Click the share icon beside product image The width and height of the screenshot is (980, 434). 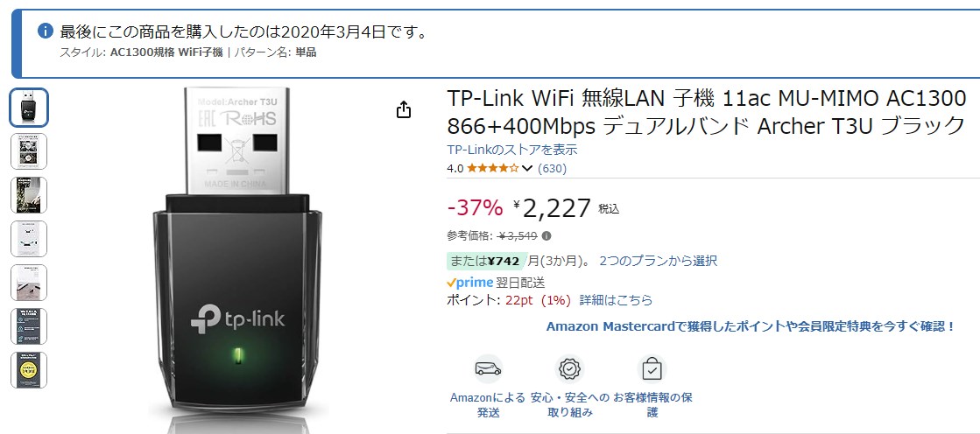tap(403, 109)
